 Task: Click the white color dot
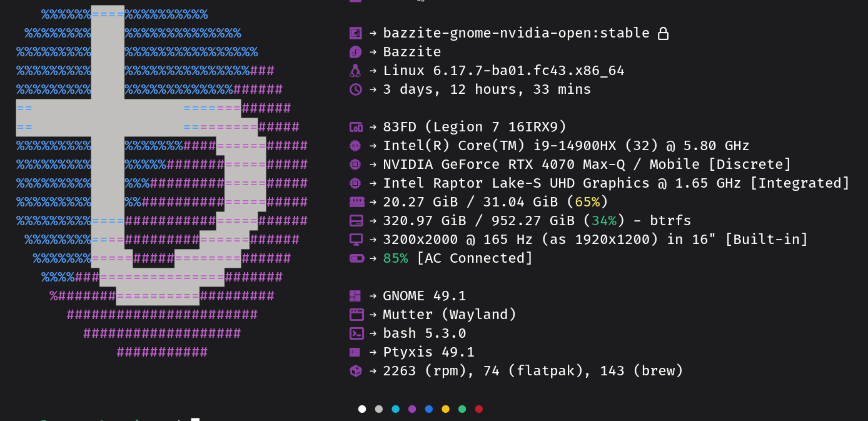362,409
